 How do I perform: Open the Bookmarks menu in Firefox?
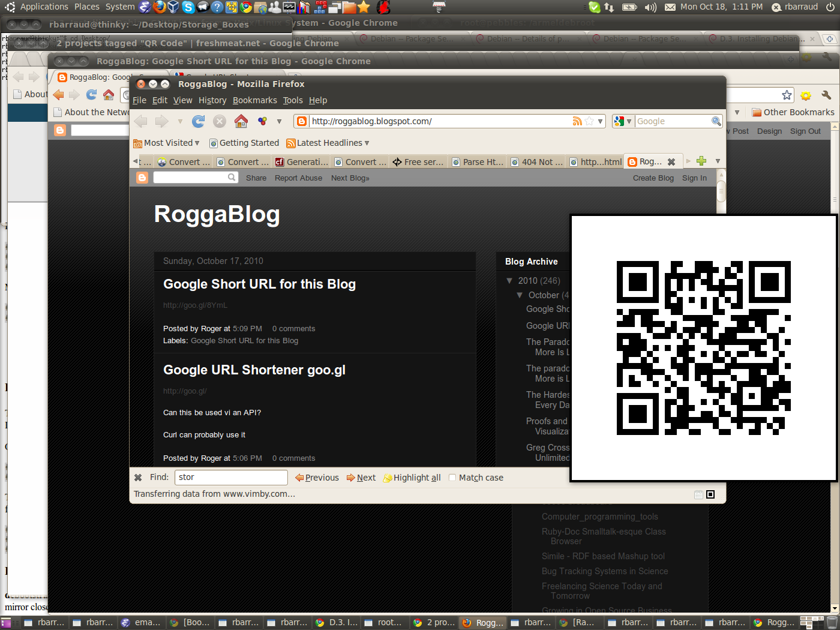coord(255,100)
